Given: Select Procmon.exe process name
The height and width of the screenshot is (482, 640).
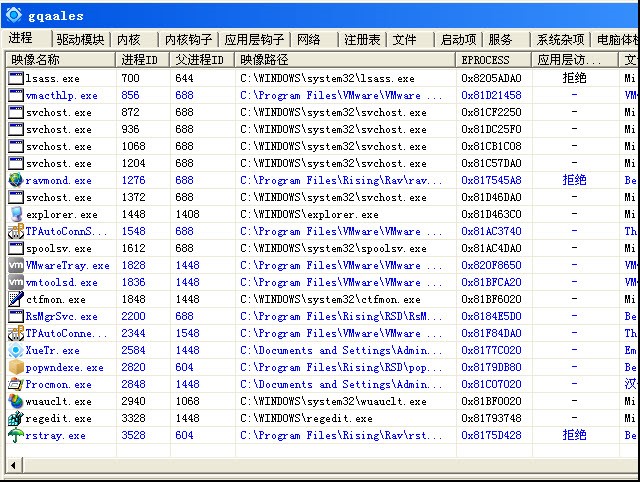Looking at the screenshot, I should click(x=58, y=384).
